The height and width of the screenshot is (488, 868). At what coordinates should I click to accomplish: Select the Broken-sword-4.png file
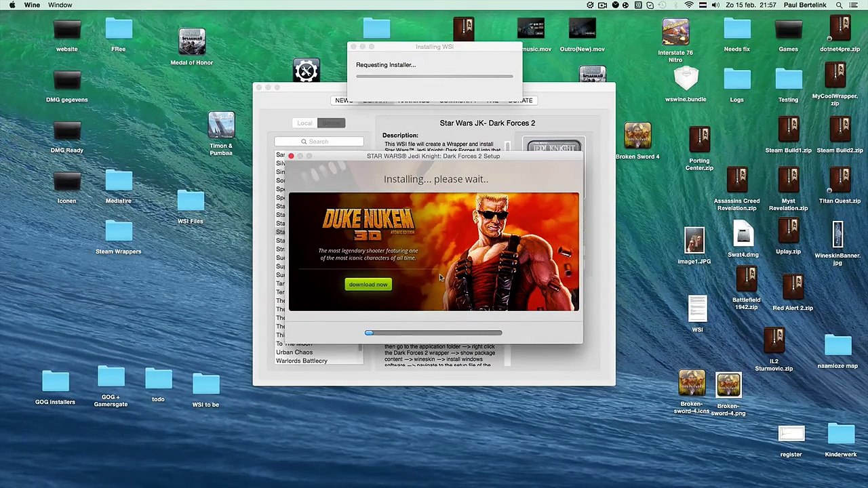pyautogui.click(x=728, y=384)
